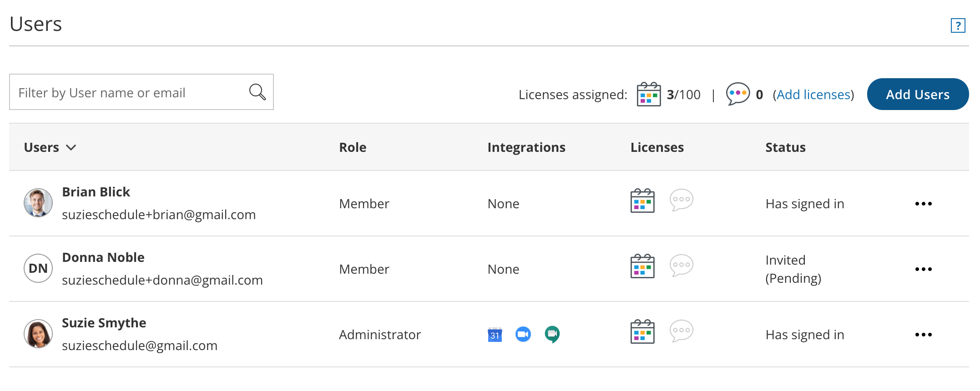Toggle Suzie Smythe's chat license
980x391 pixels.
pos(681,331)
